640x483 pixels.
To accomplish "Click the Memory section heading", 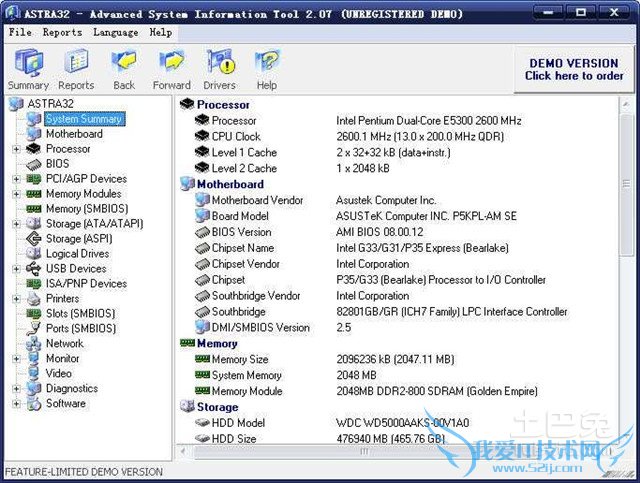I will (x=217, y=343).
